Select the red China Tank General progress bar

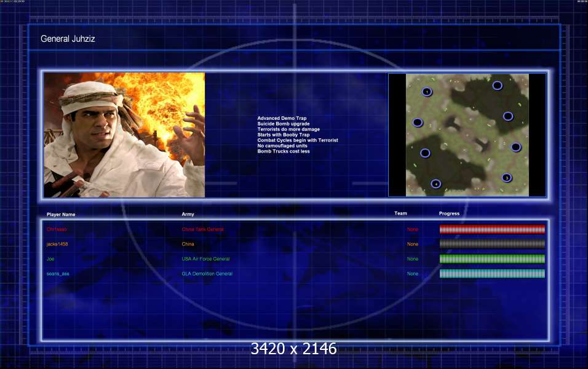pyautogui.click(x=492, y=229)
